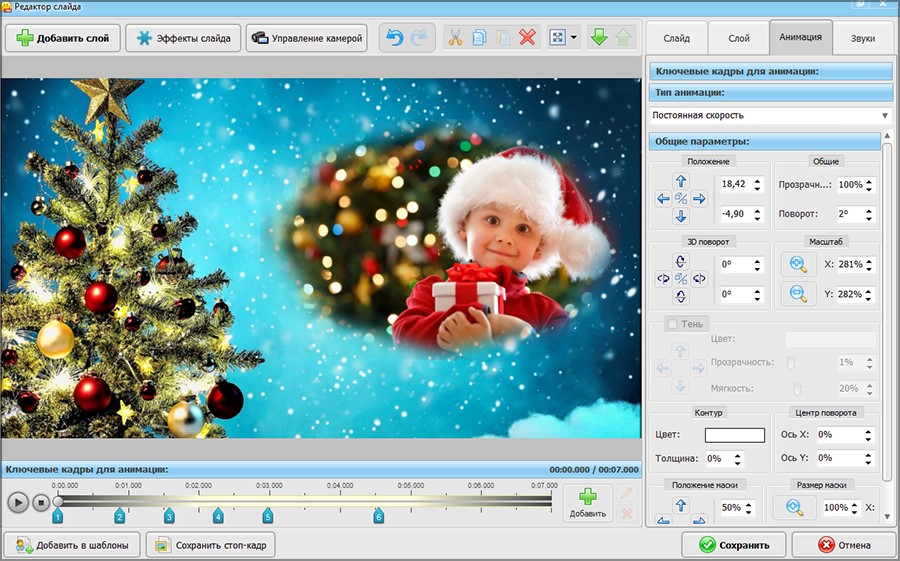Click the percent reset icon in 3D поворот

(681, 279)
